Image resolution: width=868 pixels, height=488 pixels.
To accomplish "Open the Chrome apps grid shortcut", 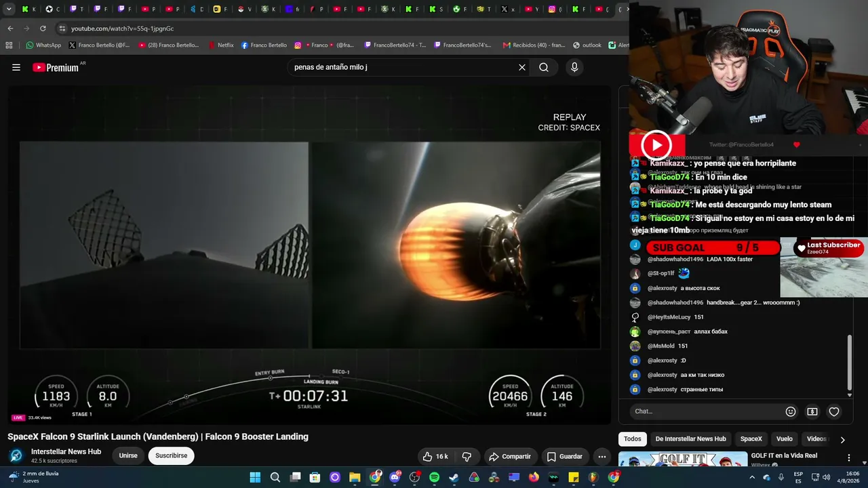I will click(9, 45).
